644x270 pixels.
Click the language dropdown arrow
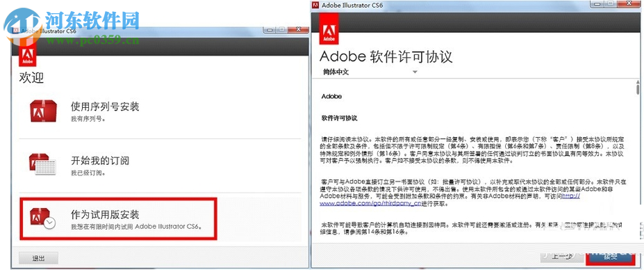pos(415,72)
